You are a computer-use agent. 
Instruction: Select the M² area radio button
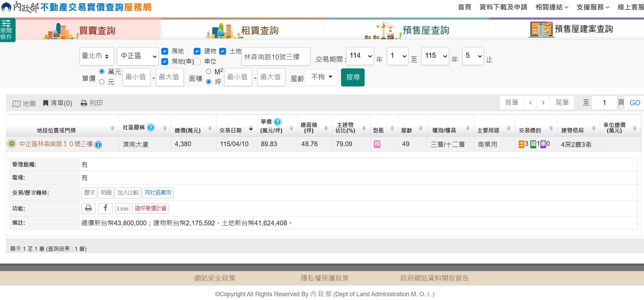coord(208,72)
